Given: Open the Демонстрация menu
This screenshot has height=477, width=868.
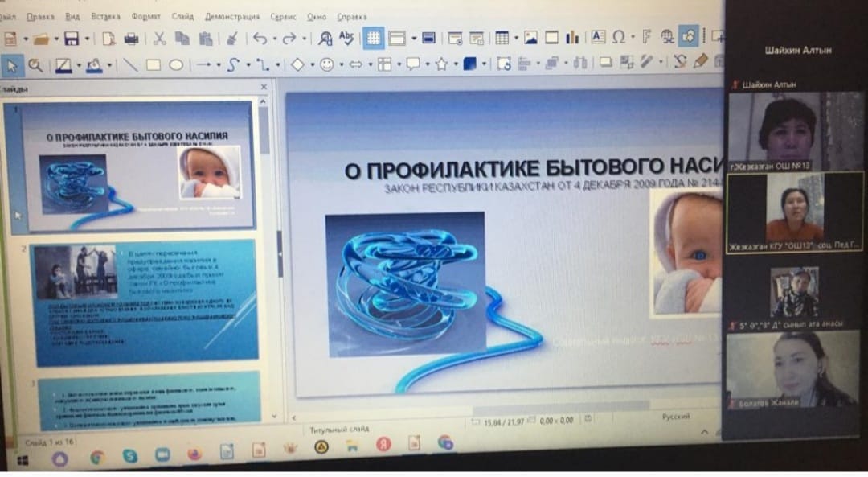Looking at the screenshot, I should click(232, 16).
